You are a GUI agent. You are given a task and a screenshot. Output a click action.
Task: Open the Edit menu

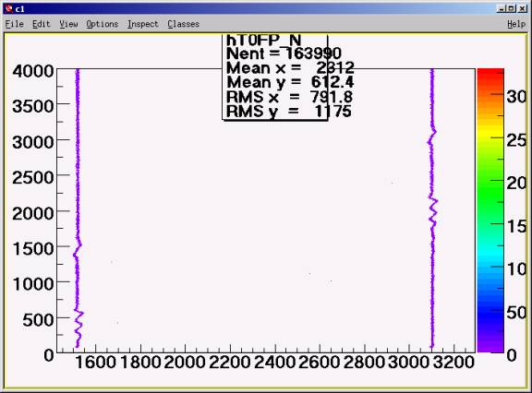(x=41, y=24)
